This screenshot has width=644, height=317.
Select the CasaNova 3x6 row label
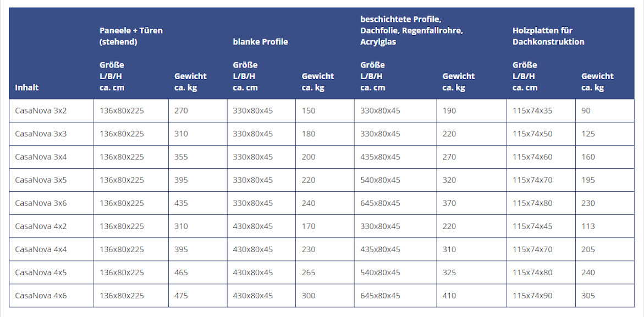(41, 203)
